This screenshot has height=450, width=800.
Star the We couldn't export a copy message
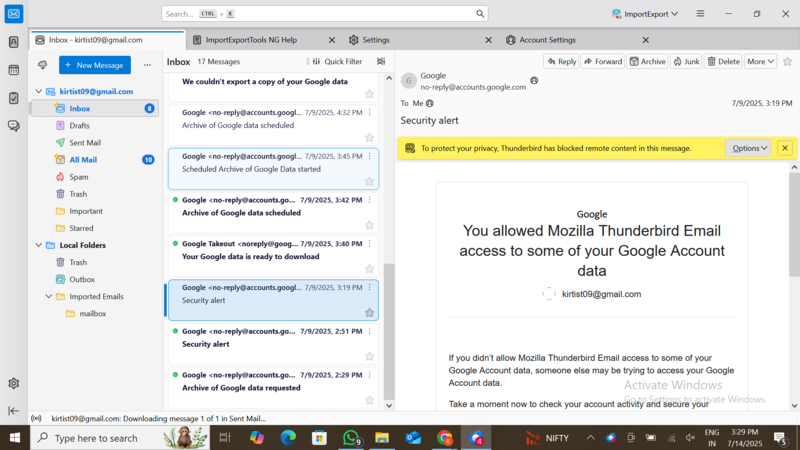369,94
